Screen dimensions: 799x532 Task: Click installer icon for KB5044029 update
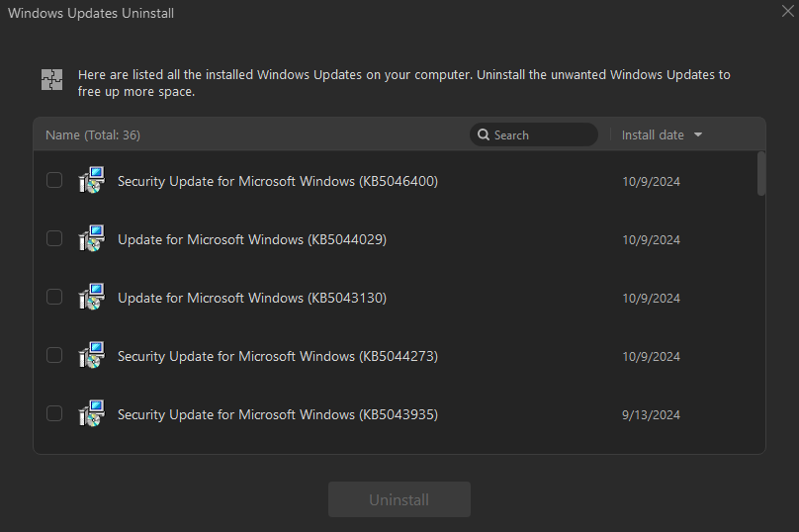tap(92, 238)
